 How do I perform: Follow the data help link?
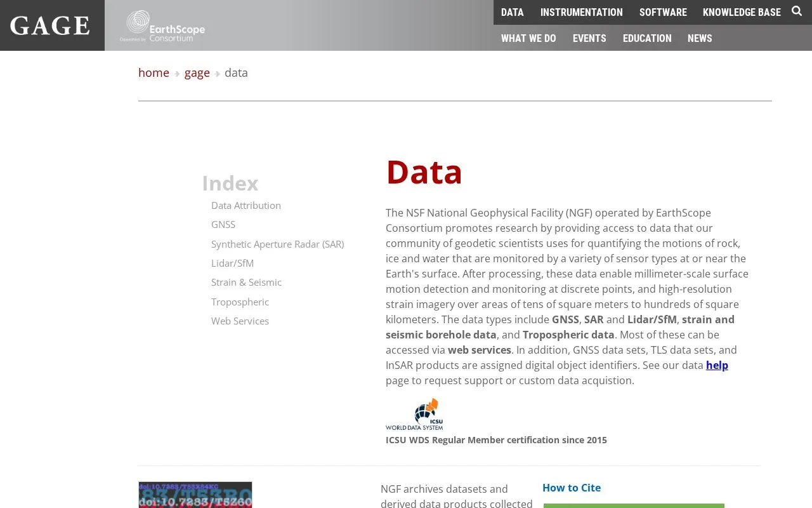(717, 365)
